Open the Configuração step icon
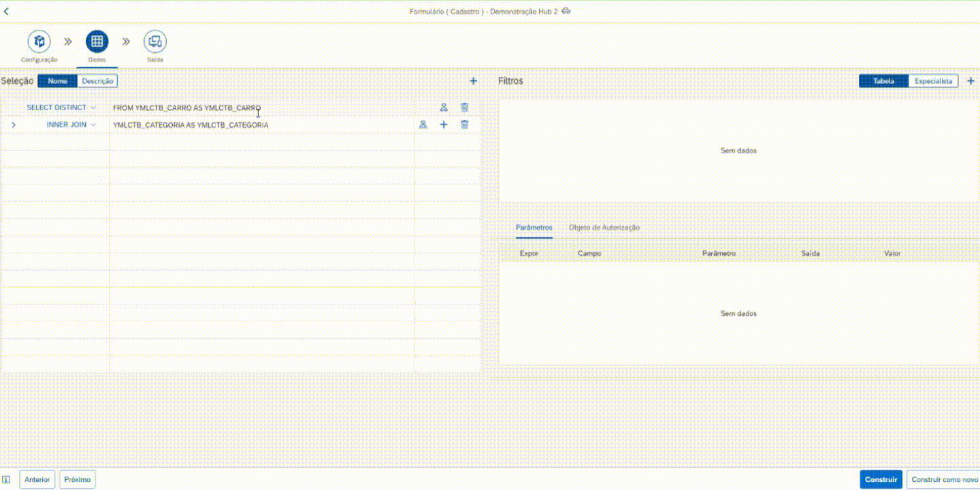 coord(39,42)
